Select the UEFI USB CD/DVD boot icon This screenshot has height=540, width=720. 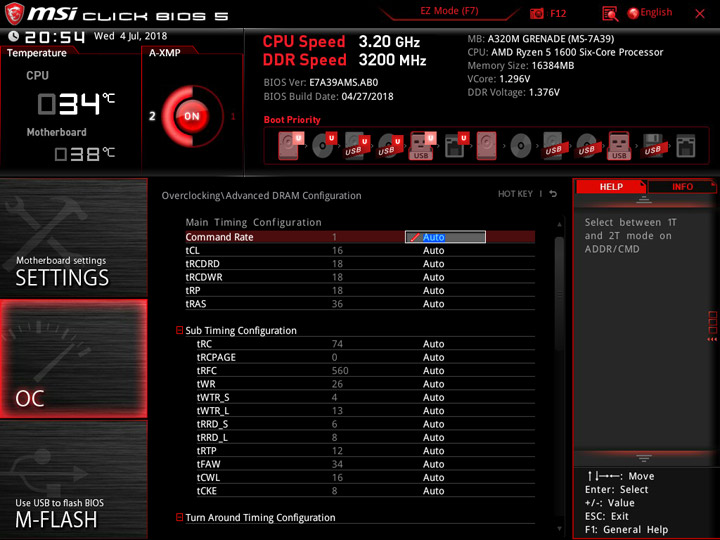point(390,146)
